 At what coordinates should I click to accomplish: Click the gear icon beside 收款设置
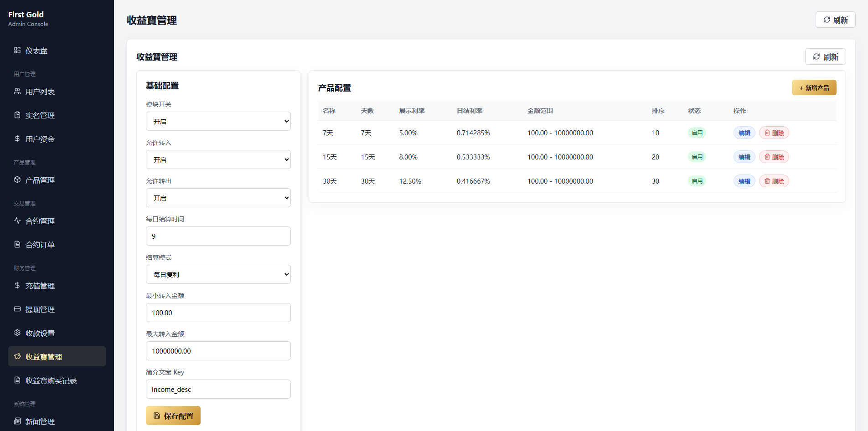tap(17, 333)
